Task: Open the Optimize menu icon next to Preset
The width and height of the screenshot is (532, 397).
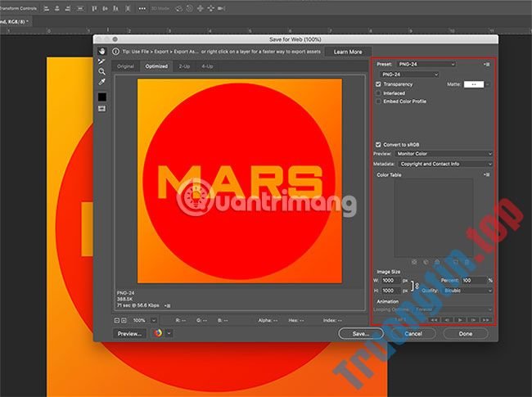Action: pyautogui.click(x=487, y=64)
